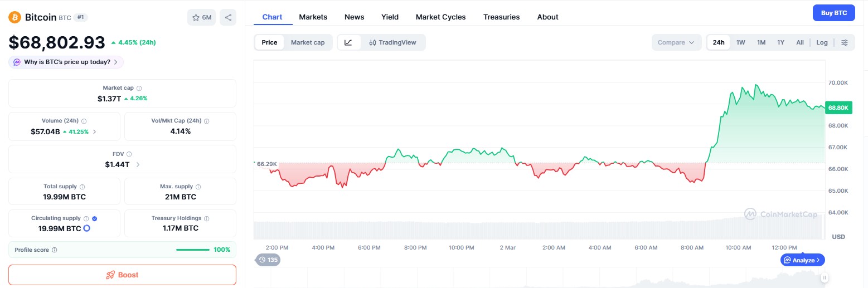Image resolution: width=868 pixels, height=288 pixels.
Task: Switch to the Markets tab
Action: coord(313,17)
